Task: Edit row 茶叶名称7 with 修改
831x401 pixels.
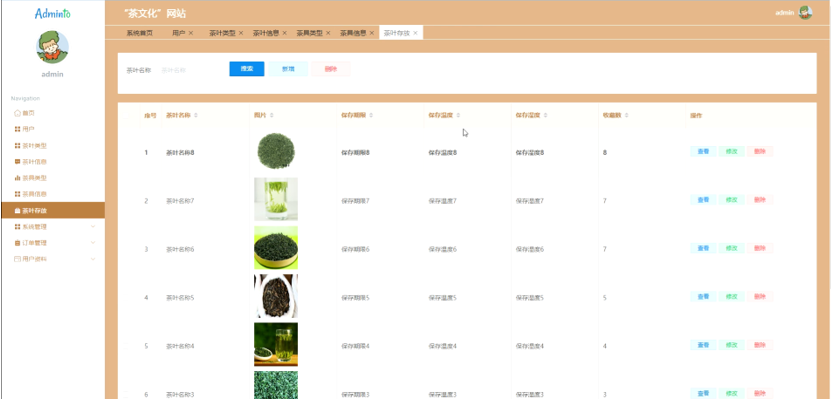Action: (x=731, y=200)
